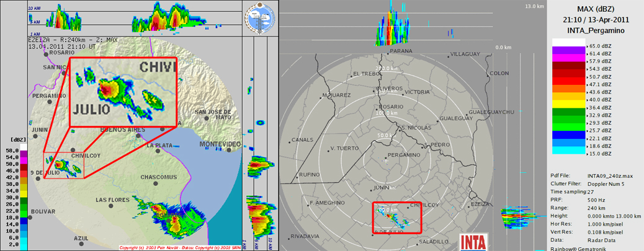
Task: Click the F. AMEGHINO city label
Action: pyautogui.click(x=327, y=203)
